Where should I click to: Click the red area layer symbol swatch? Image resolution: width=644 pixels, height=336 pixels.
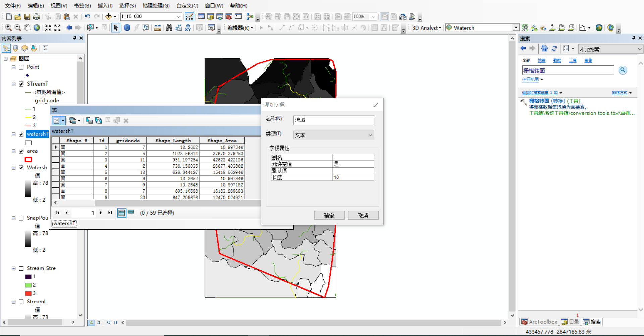[29, 159]
